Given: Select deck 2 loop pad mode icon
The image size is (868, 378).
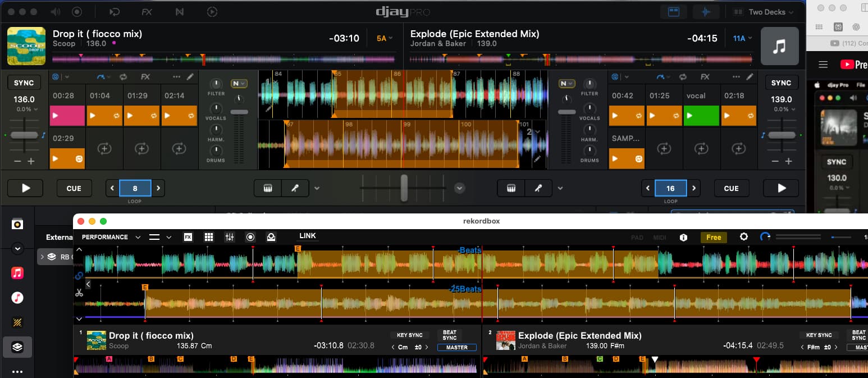Looking at the screenshot, I should point(683,77).
